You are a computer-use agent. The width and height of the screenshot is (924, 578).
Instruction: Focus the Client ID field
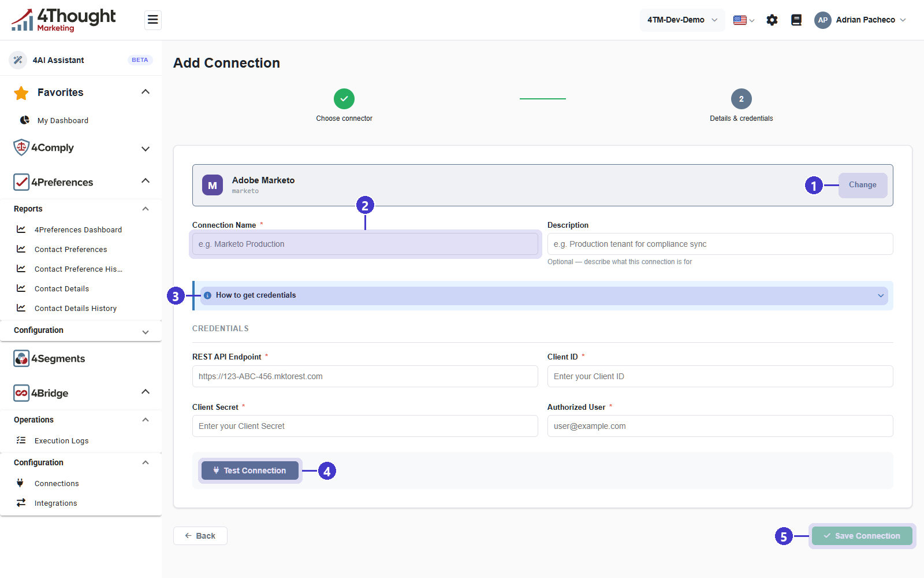click(720, 376)
